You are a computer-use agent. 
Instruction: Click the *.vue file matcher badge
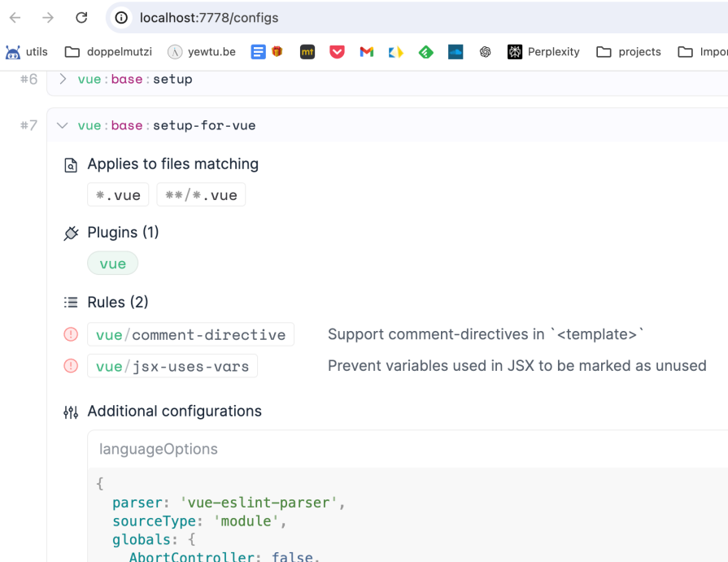(x=117, y=194)
